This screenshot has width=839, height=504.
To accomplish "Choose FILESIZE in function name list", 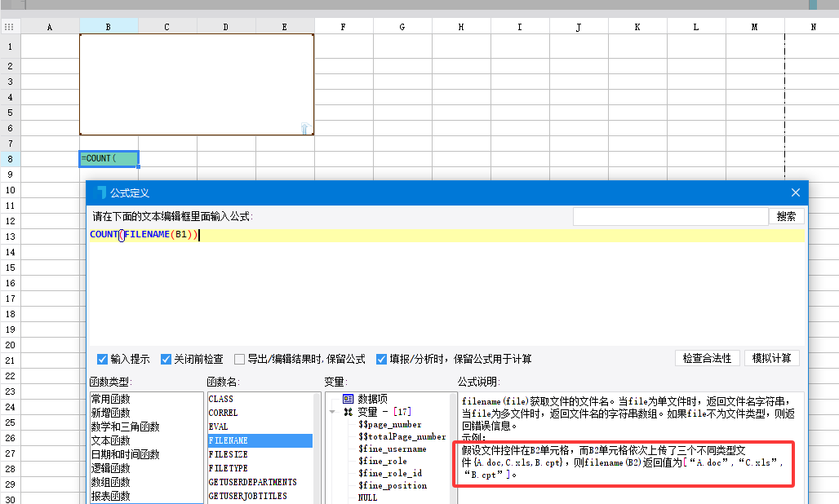I will pos(228,454).
